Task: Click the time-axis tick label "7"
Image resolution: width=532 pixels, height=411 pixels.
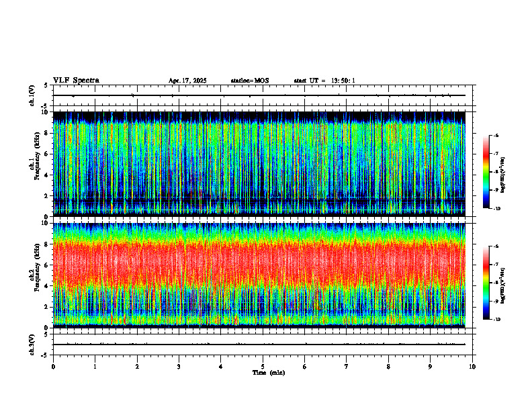Action: pyautogui.click(x=347, y=367)
